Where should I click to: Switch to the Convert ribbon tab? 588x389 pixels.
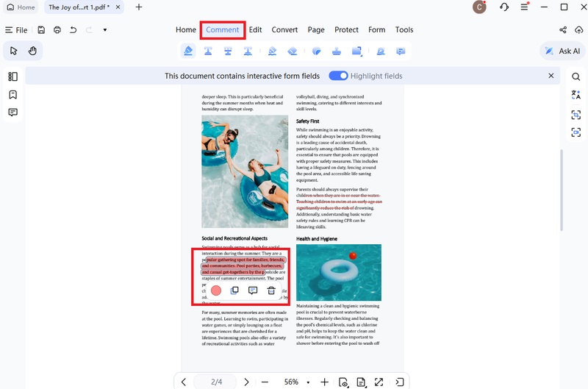point(284,29)
